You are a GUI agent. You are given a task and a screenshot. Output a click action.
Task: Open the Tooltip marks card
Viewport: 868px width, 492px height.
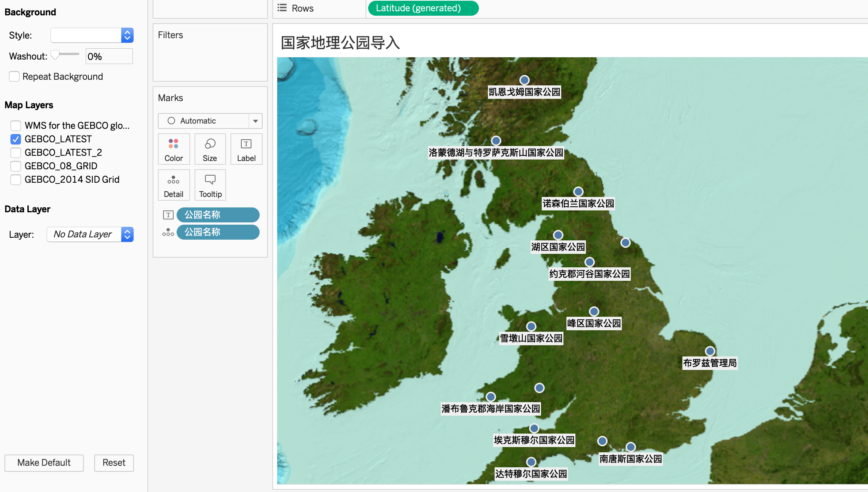(x=210, y=185)
